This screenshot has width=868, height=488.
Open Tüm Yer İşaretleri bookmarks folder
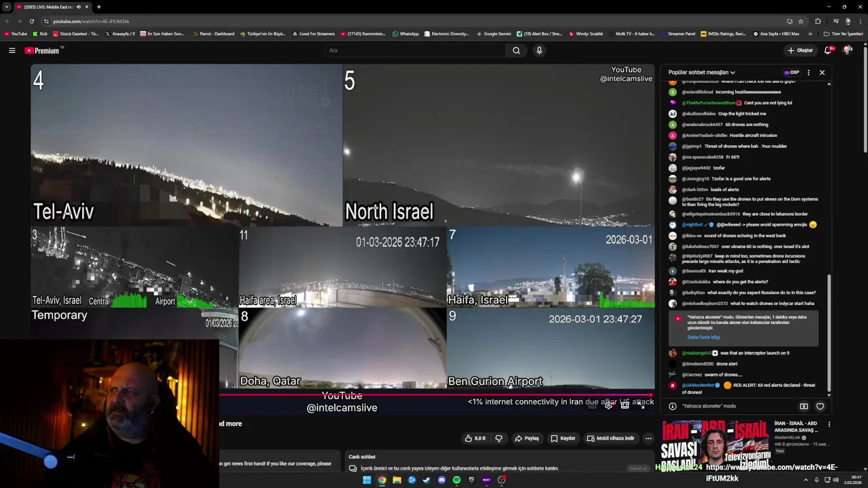pyautogui.click(x=844, y=33)
